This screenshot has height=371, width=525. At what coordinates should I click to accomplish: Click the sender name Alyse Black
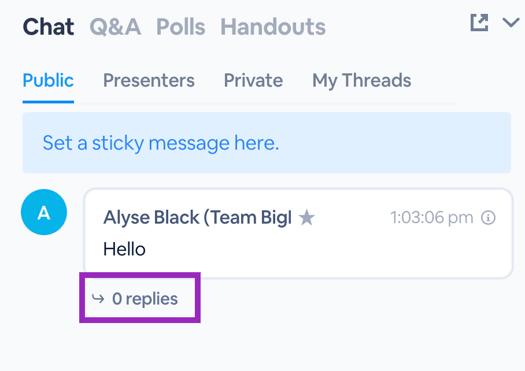click(198, 218)
